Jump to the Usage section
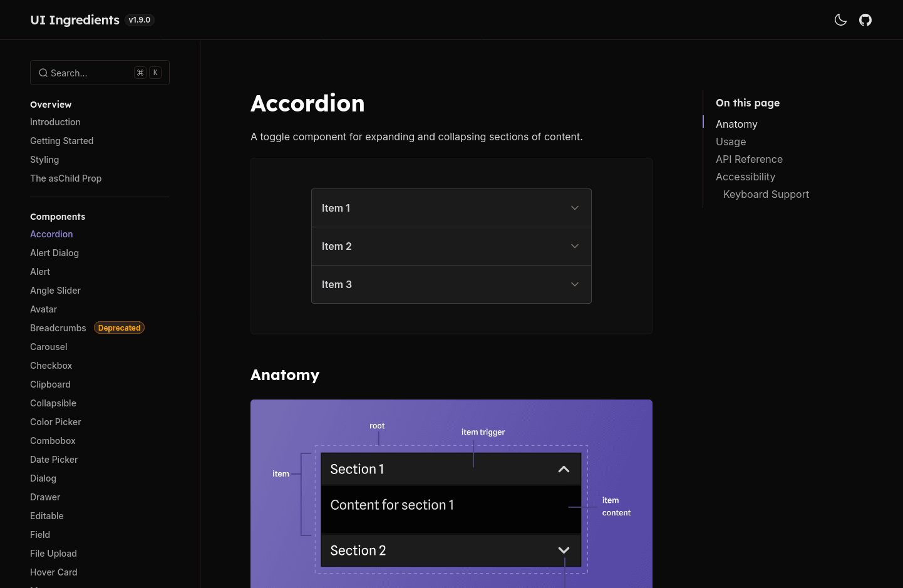Viewport: 903px width, 588px height. (x=731, y=142)
